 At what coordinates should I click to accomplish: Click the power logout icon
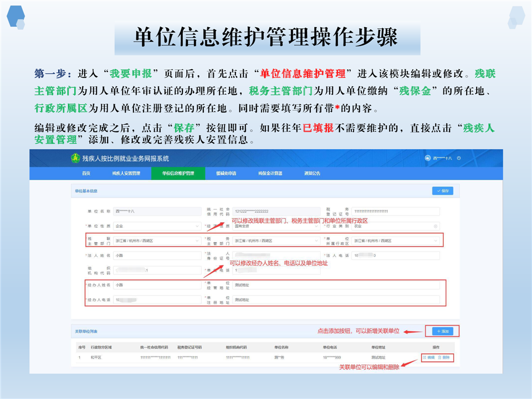tap(459, 158)
